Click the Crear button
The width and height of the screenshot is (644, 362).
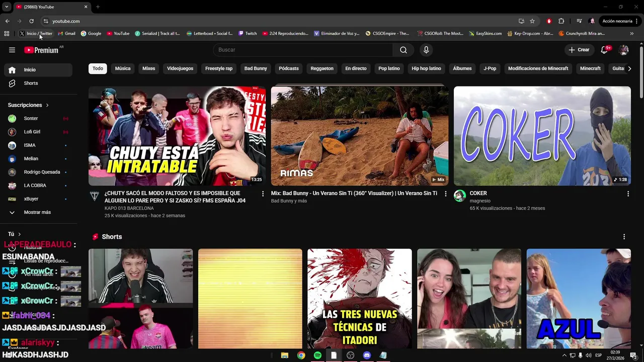[x=579, y=50]
